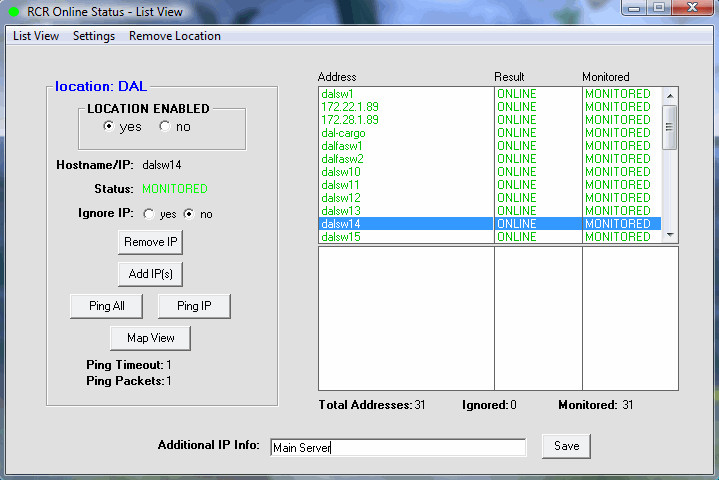This screenshot has width=719, height=480.
Task: Click the address list scrollbar thumb
Action: pos(670,127)
